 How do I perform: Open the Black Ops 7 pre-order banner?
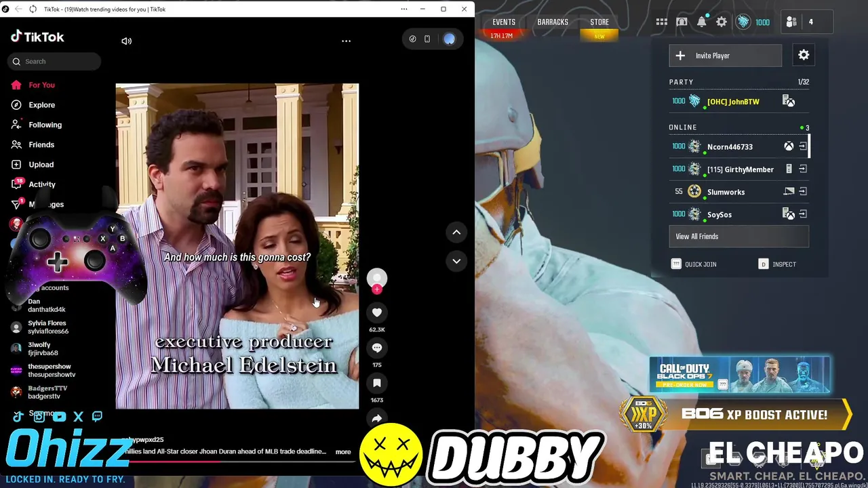point(740,375)
